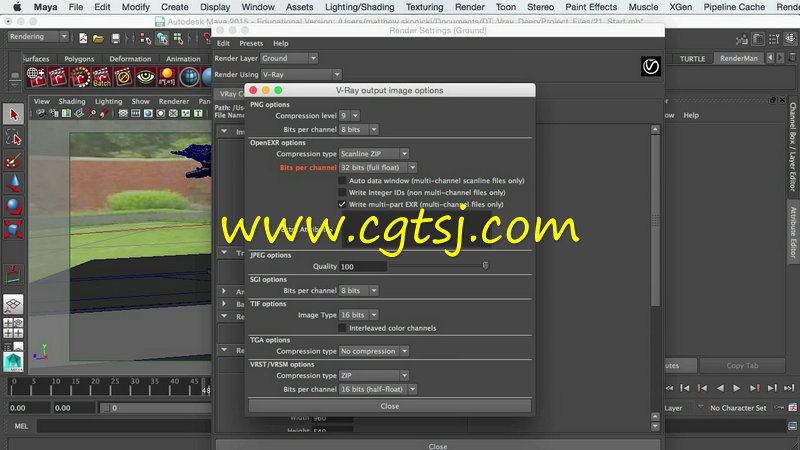Screen dimensions: 800x450
Task: Click the MEL command line input
Action: [x=124, y=426]
